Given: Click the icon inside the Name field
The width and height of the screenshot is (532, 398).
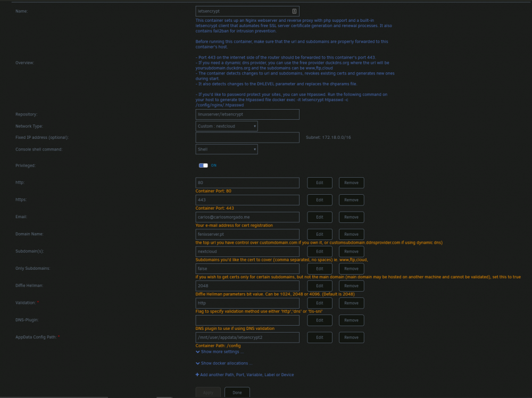Looking at the screenshot, I should 294,11.
